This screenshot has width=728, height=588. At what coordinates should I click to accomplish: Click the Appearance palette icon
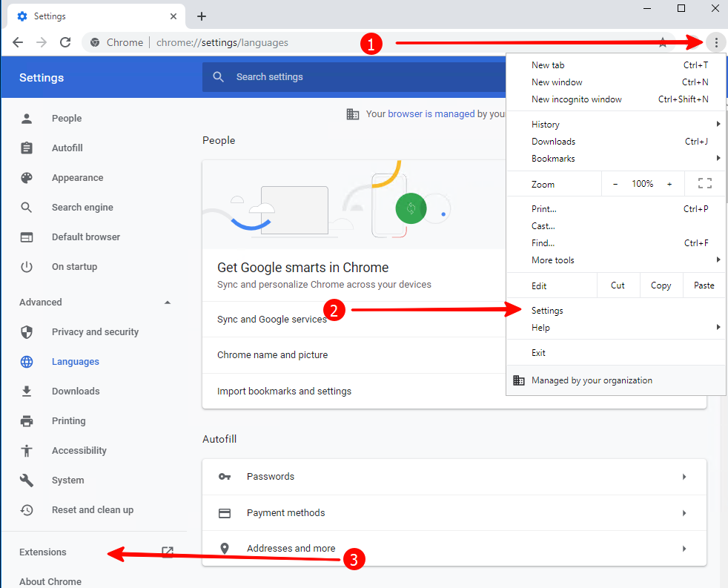27,177
